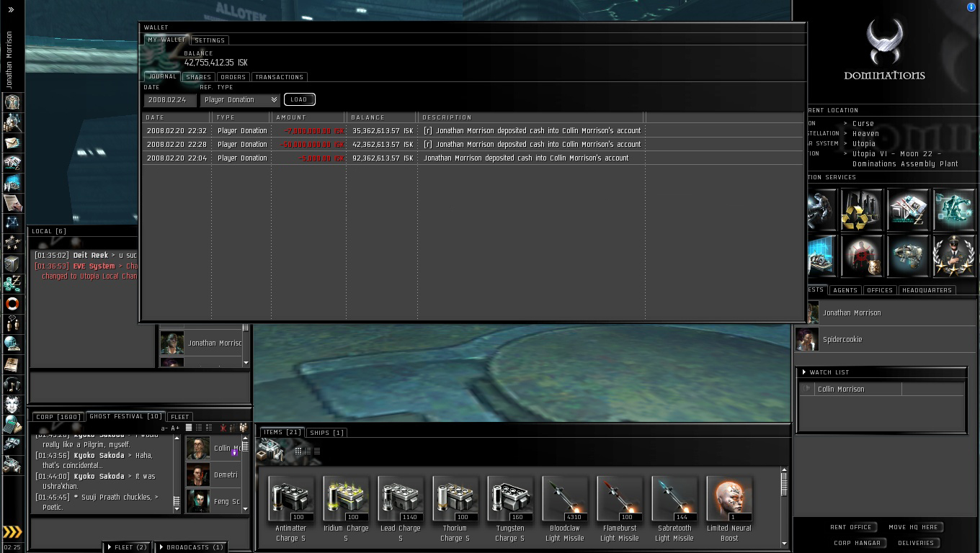This screenshot has height=553, width=980.
Task: Open the blueprint drawings station service icon
Action: coord(908,210)
